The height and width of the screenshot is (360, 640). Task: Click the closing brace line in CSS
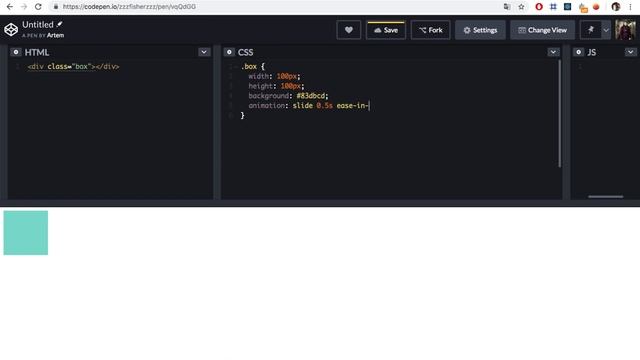tap(242, 116)
